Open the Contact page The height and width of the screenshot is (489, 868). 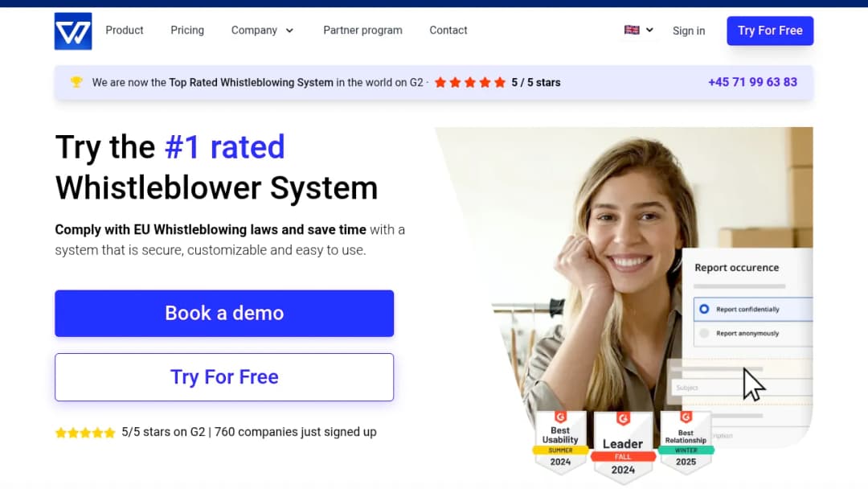coord(448,31)
